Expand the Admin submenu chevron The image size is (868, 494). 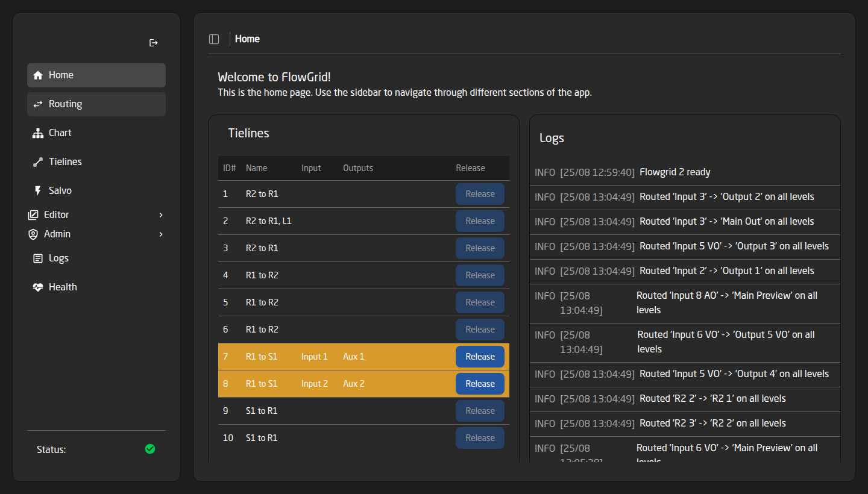(x=161, y=234)
